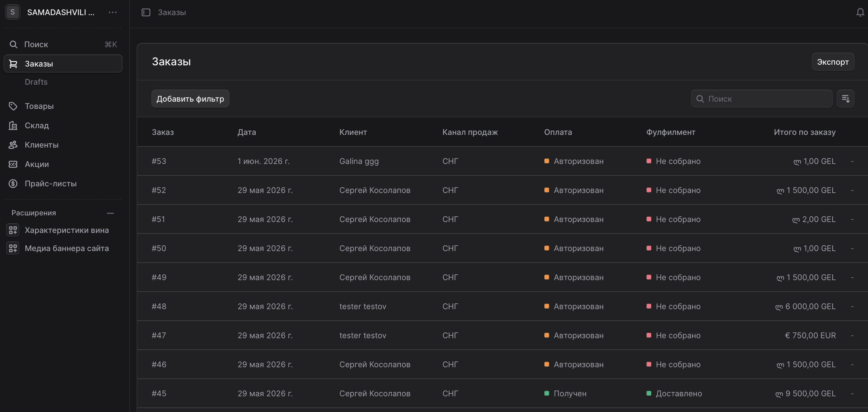Viewport: 868px width, 412px height.
Task: Collapse the Расширения section
Action: [110, 213]
